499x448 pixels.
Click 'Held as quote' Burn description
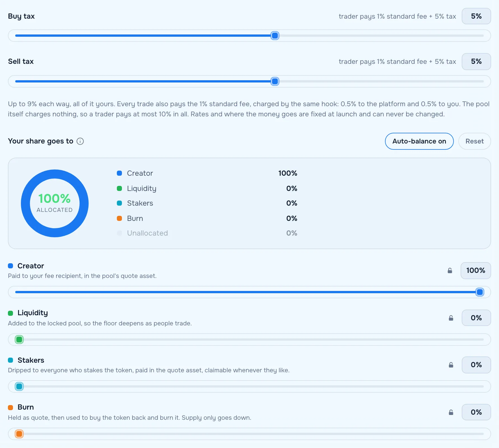click(x=130, y=418)
